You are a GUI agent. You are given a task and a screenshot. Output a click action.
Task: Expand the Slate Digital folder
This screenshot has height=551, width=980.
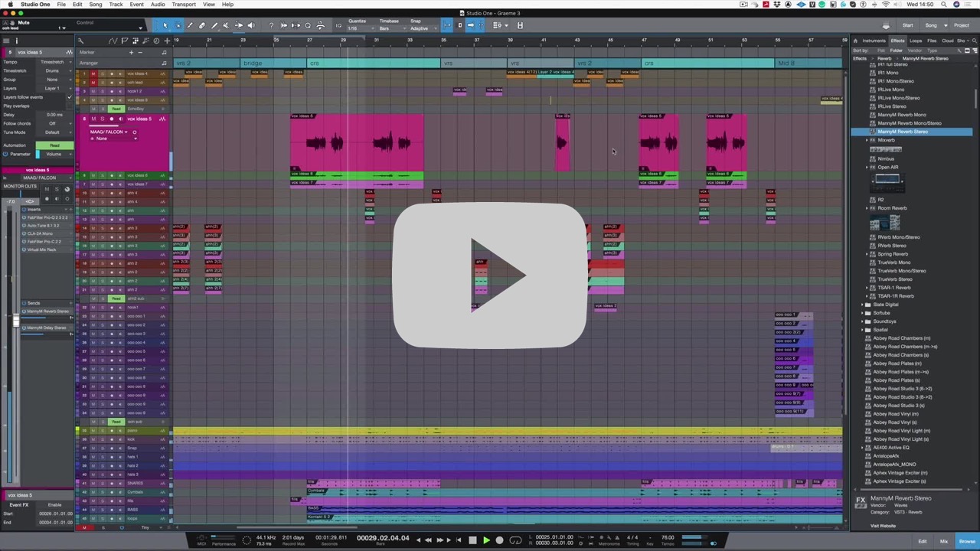[863, 305]
